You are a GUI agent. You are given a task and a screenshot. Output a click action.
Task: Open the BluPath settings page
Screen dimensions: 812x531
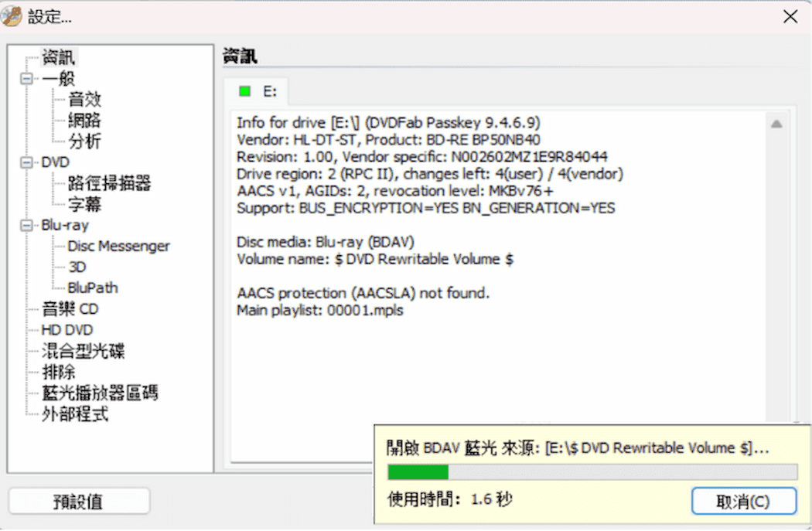[x=93, y=288]
